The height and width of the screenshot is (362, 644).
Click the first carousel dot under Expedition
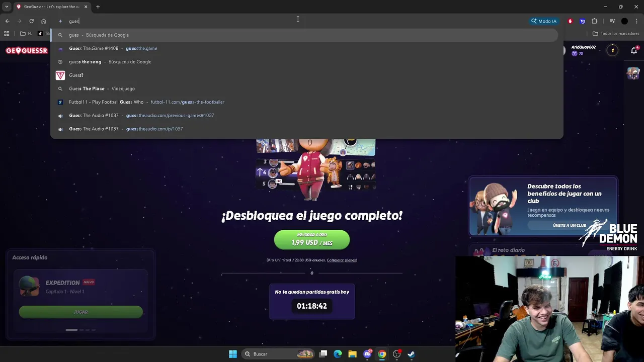point(71,330)
